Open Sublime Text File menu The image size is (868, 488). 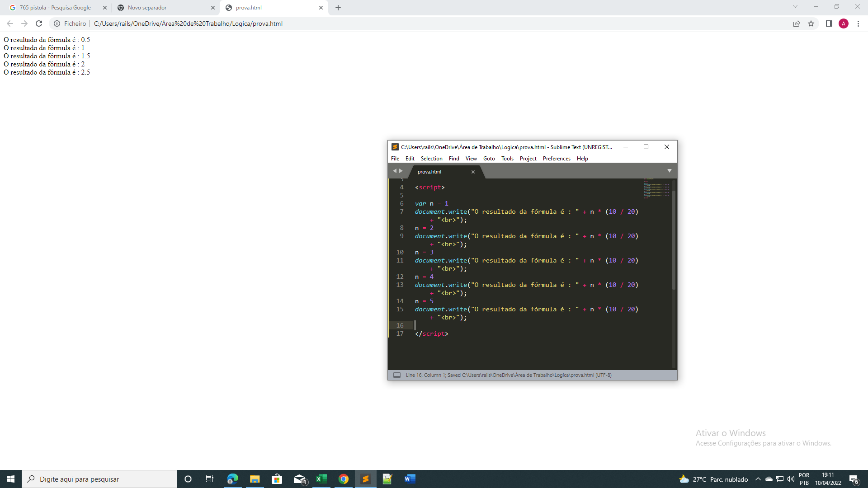coord(395,159)
